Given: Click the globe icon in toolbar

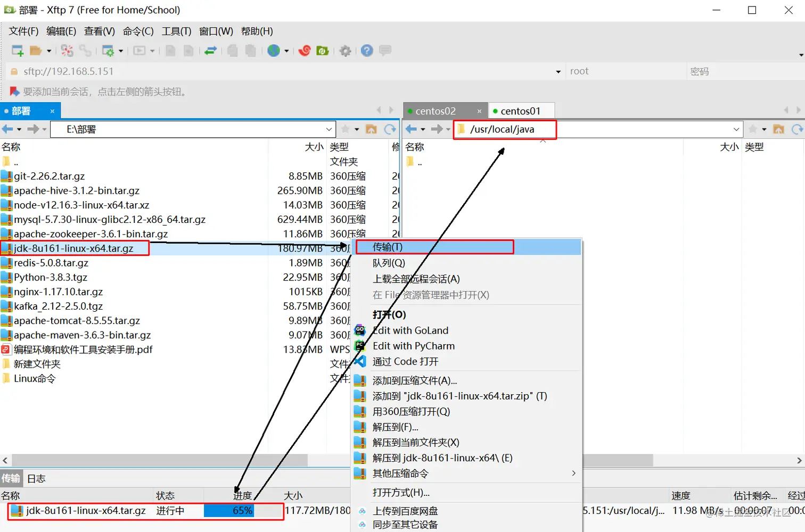Looking at the screenshot, I should pyautogui.click(x=274, y=51).
